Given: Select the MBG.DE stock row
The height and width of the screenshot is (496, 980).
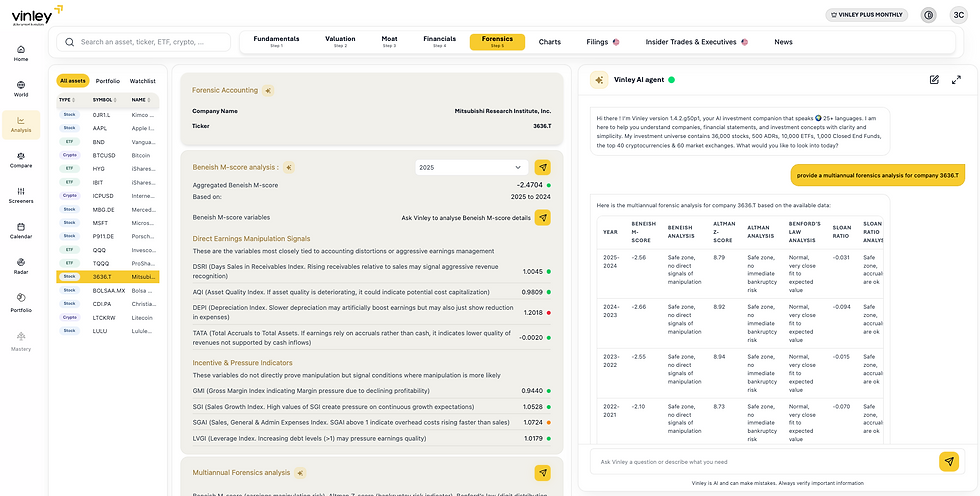Looking at the screenshot, I should [108, 209].
